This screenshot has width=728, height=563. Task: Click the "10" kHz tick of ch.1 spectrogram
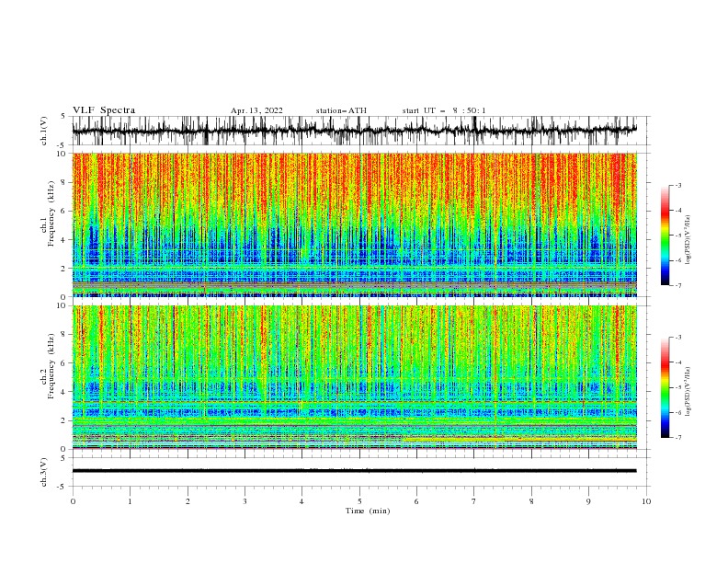pos(63,154)
